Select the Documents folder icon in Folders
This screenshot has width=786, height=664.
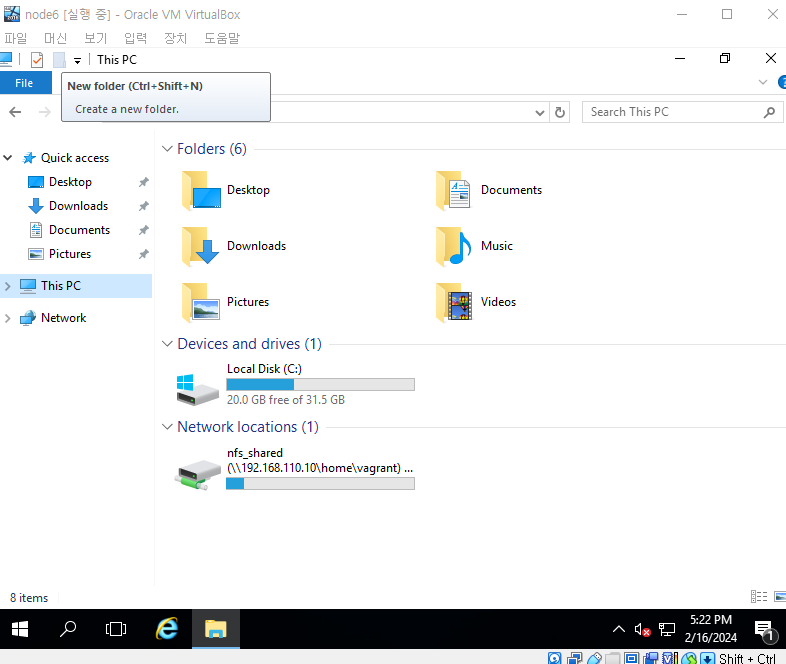[x=454, y=190]
